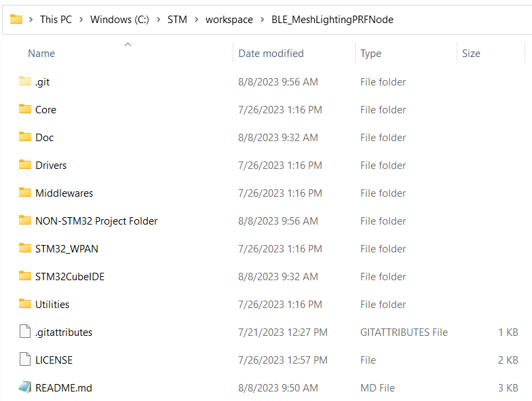The height and width of the screenshot is (401, 532).
Task: Expand the chevron after This PC
Action: tap(81, 20)
